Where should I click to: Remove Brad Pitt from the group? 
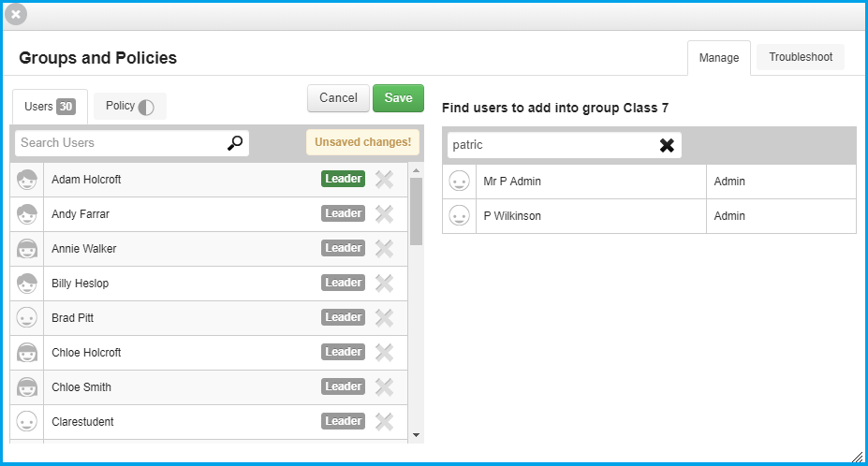tap(384, 317)
